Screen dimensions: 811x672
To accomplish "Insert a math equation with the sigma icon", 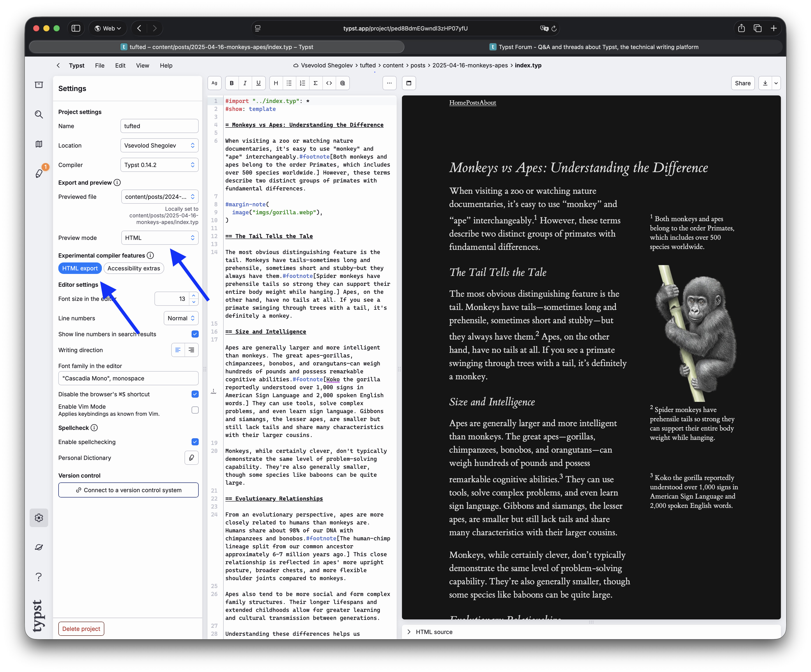I will coord(316,83).
